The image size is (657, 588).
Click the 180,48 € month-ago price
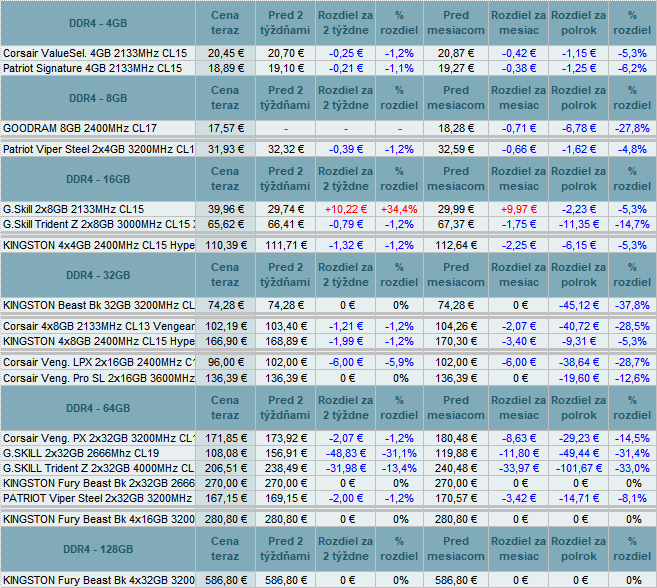tap(456, 438)
